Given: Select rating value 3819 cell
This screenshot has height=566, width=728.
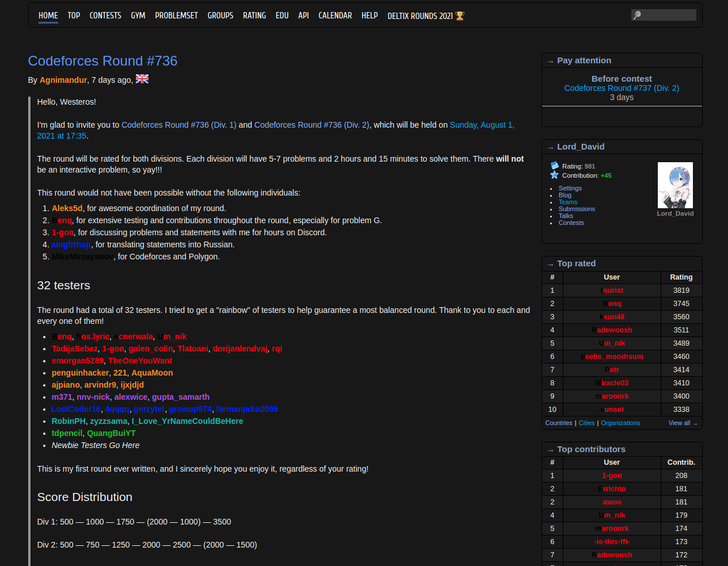Looking at the screenshot, I should pyautogui.click(x=681, y=290).
